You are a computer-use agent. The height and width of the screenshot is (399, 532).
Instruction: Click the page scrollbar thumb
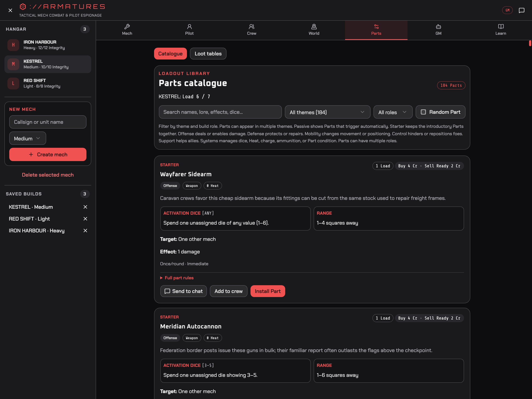click(x=530, y=43)
